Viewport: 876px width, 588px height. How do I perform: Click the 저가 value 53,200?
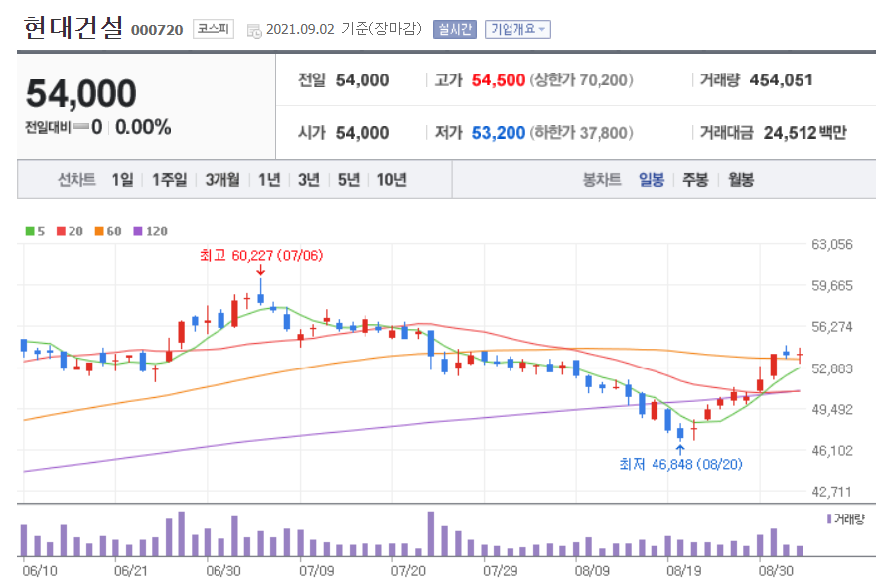click(x=499, y=133)
